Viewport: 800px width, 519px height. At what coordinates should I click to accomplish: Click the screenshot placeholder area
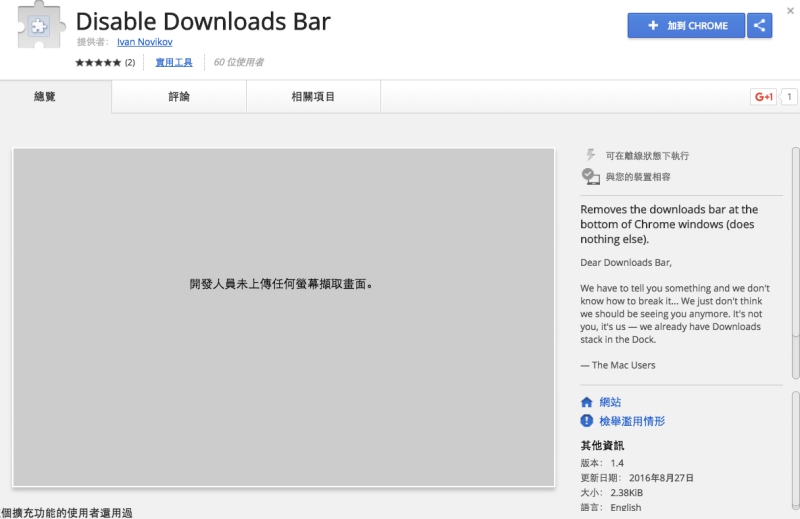284,317
